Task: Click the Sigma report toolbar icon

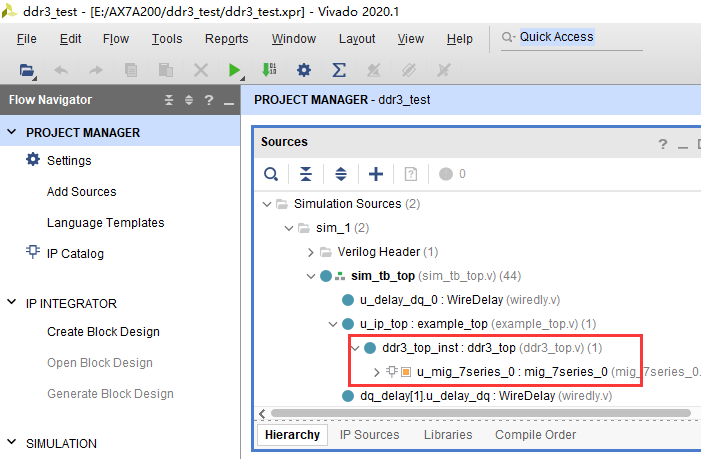Action: click(339, 70)
